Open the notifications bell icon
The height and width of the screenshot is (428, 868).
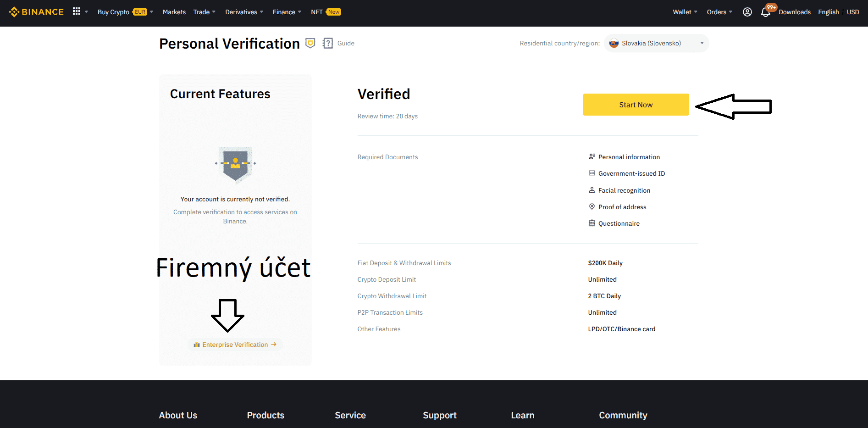pos(765,12)
